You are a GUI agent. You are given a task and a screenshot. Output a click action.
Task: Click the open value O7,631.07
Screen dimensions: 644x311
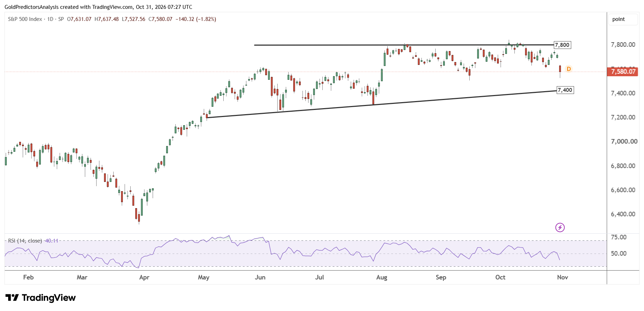[x=79, y=19]
